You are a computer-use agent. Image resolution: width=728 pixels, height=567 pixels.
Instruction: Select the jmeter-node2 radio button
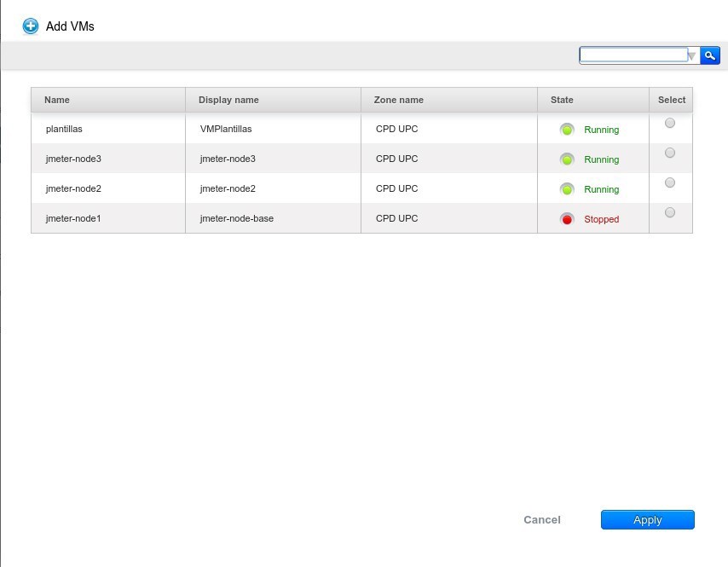[x=670, y=182]
